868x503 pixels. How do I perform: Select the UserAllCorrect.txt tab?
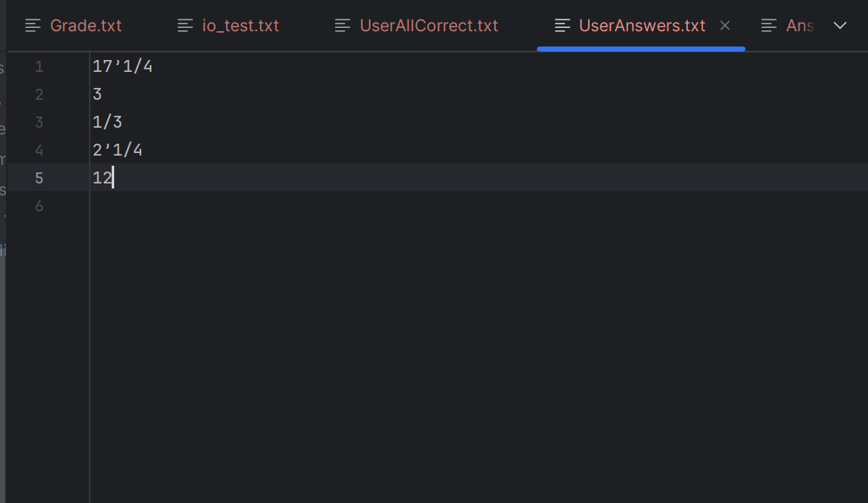[x=428, y=25]
